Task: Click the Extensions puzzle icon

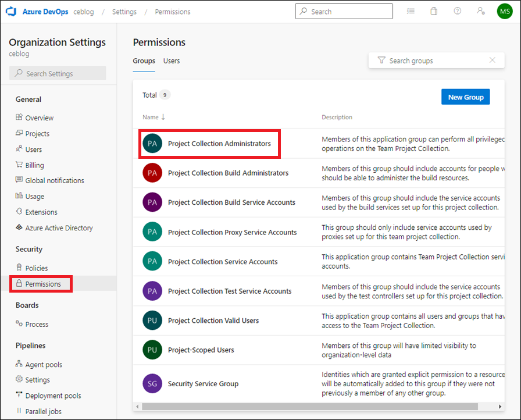Action: click(19, 212)
